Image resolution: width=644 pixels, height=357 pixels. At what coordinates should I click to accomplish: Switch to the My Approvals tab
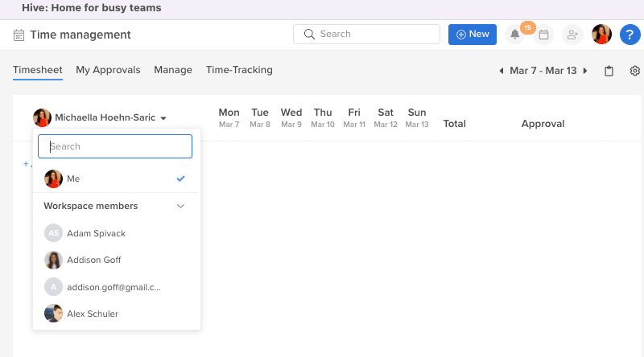(x=108, y=70)
